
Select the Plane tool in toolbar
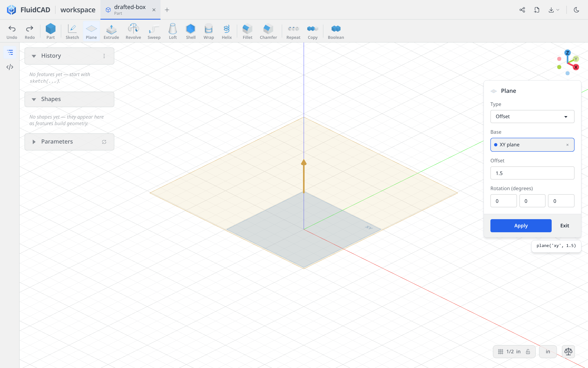coord(91,31)
